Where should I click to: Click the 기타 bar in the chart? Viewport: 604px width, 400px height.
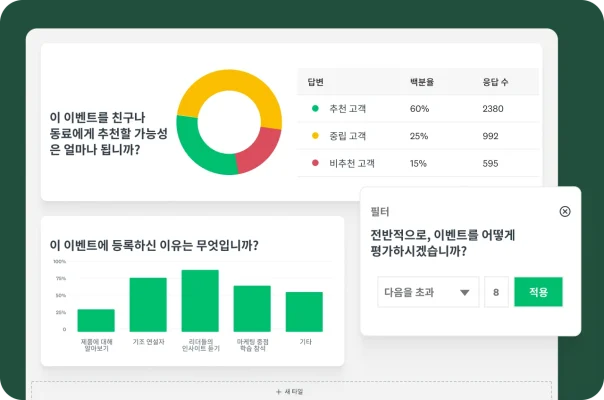pos(304,312)
